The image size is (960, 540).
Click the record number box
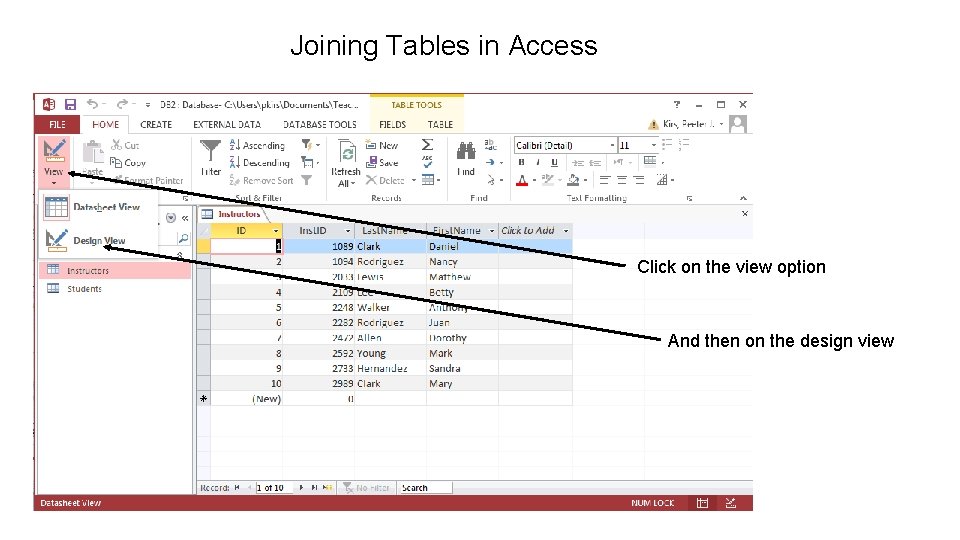273,488
